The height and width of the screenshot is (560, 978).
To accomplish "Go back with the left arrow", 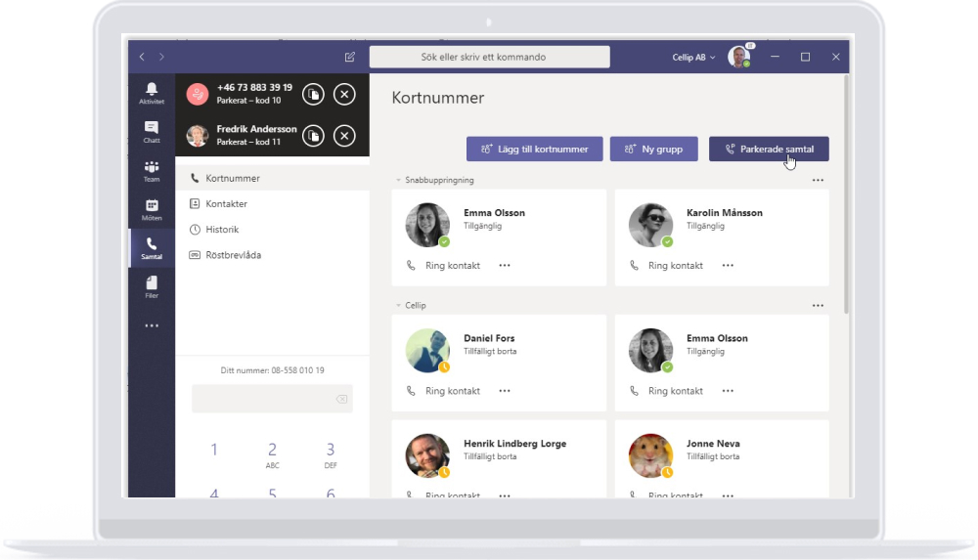I will pos(142,57).
